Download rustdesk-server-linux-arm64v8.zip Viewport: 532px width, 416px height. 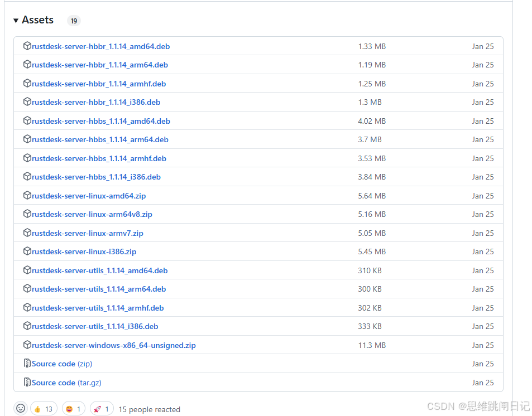pyautogui.click(x=92, y=214)
